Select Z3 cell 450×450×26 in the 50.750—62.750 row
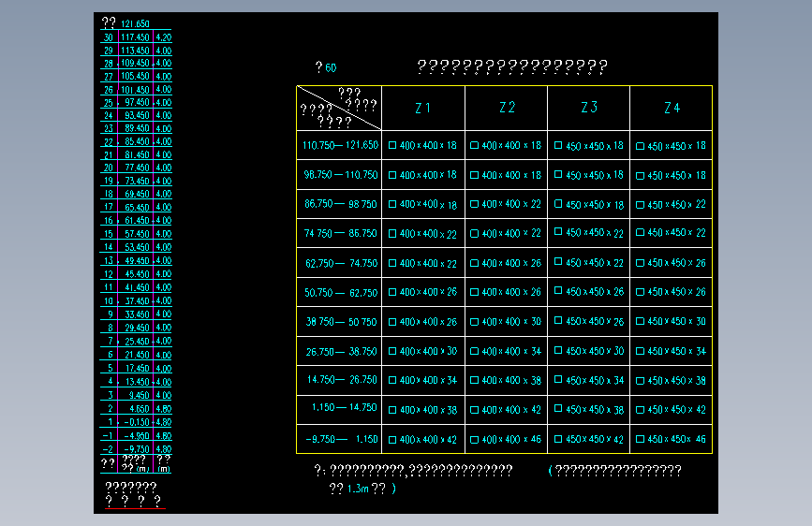812x526 pixels. coord(589,291)
